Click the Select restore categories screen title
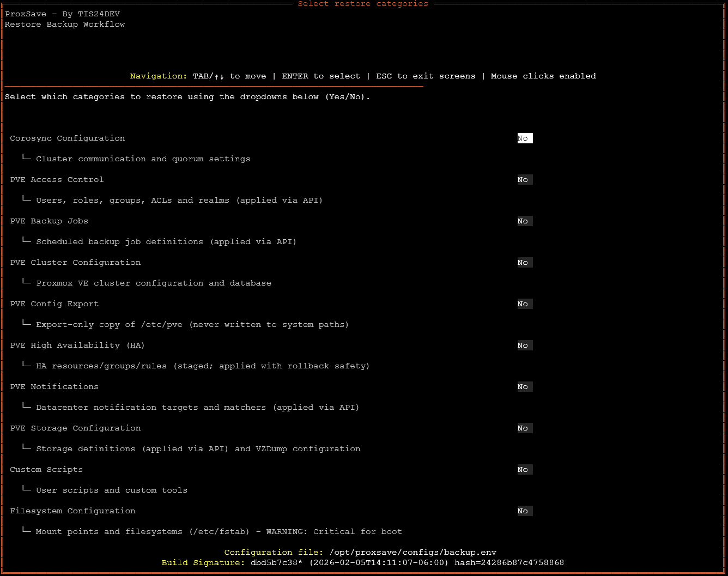 (363, 4)
